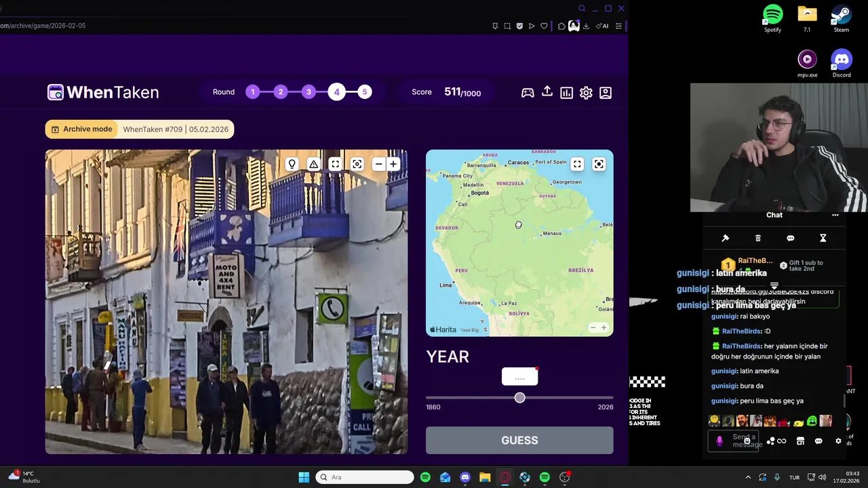868x488 pixels.
Task: Click the GUESS button
Action: point(519,441)
